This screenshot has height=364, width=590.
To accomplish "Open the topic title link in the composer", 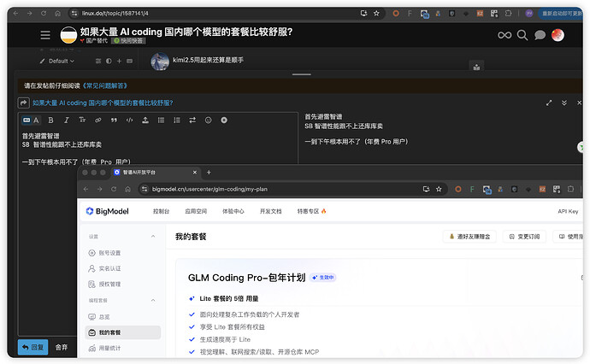I will [x=103, y=103].
